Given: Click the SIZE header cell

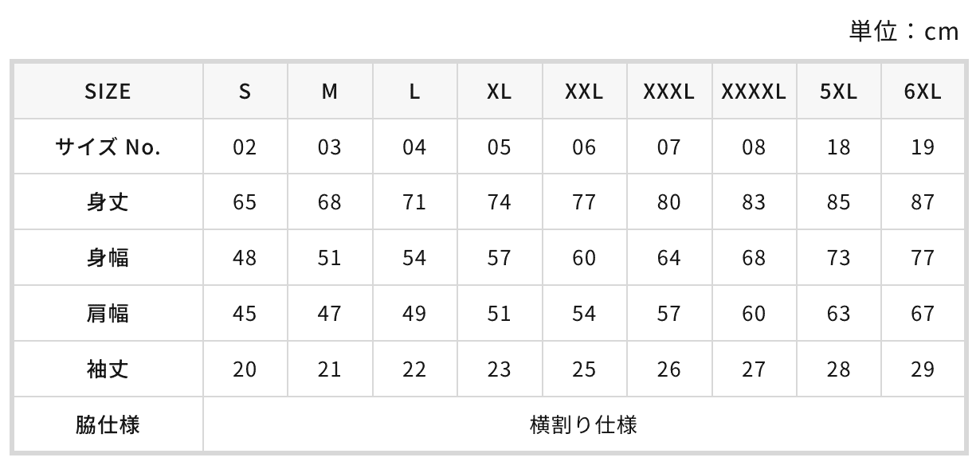Looking at the screenshot, I should tap(108, 92).
